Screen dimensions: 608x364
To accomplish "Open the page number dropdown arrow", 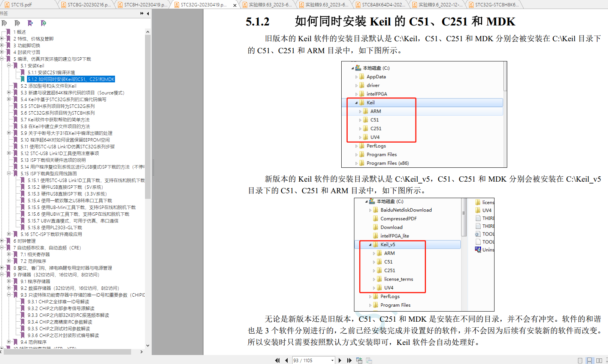I will (x=332, y=360).
